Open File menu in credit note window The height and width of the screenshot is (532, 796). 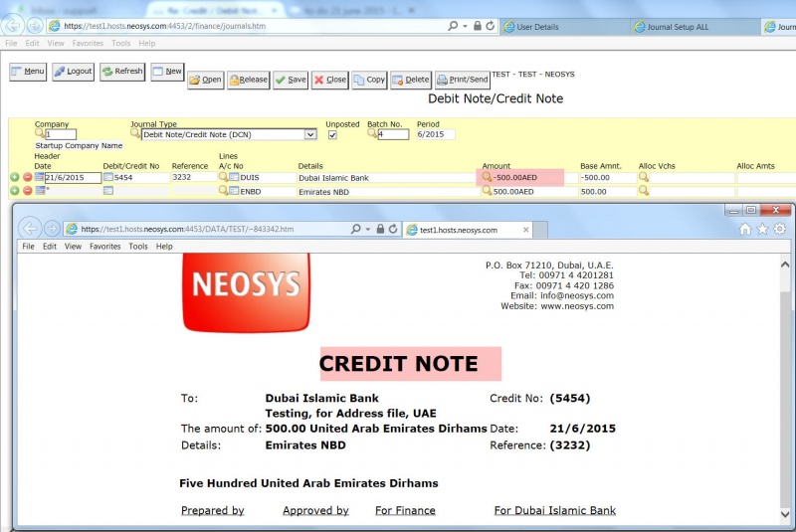(29, 247)
